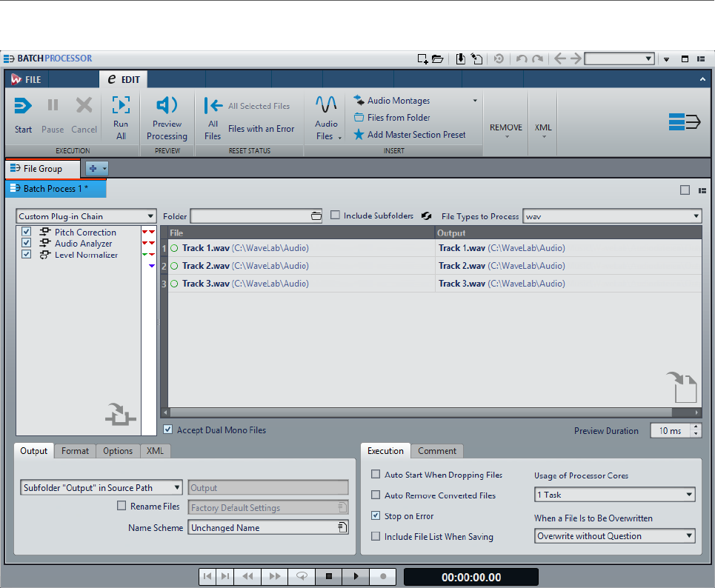715x588 pixels.
Task: Enable Include Subfolders
Action: pyautogui.click(x=335, y=216)
